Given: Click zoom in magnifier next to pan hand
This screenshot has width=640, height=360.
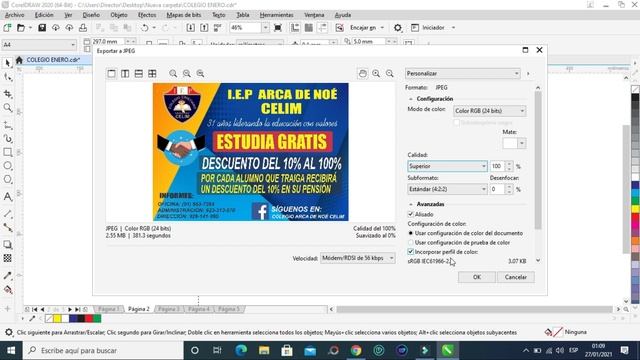Looking at the screenshot, I should tap(376, 73).
